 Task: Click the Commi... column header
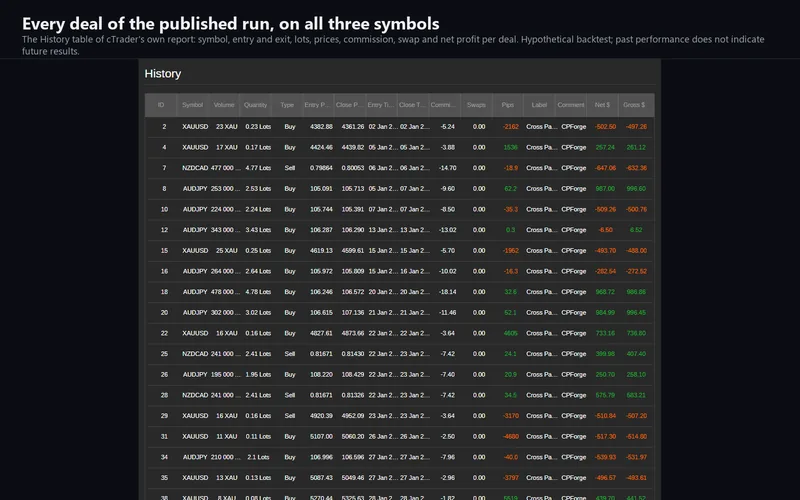coord(444,105)
